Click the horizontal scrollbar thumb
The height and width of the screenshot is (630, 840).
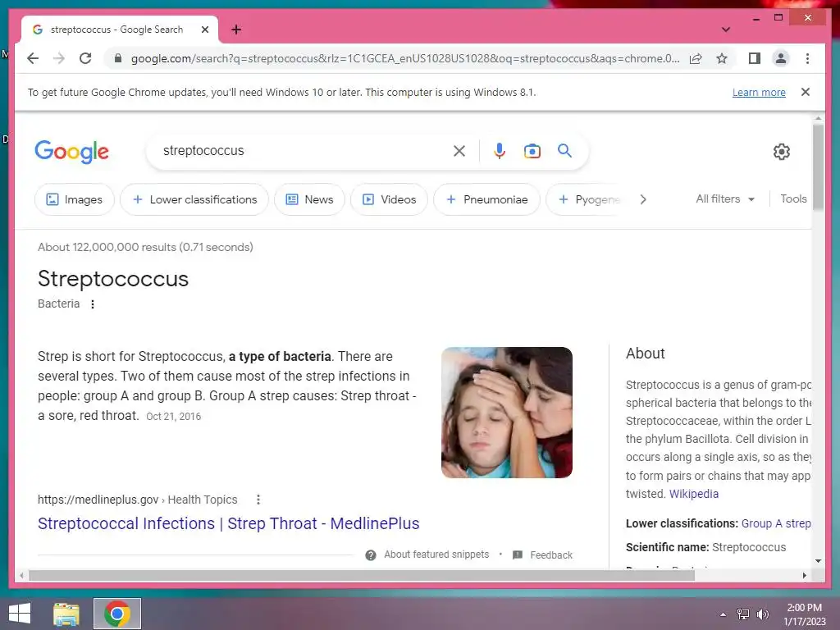point(362,575)
